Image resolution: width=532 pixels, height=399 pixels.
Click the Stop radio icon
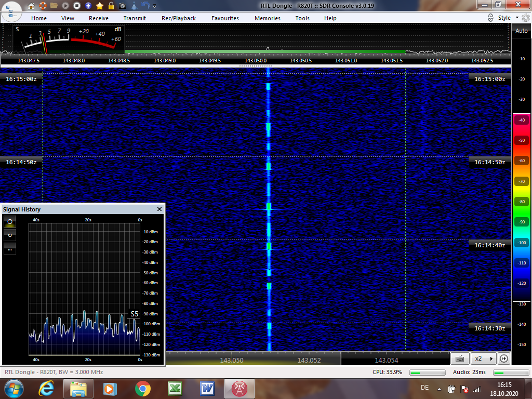point(77,6)
